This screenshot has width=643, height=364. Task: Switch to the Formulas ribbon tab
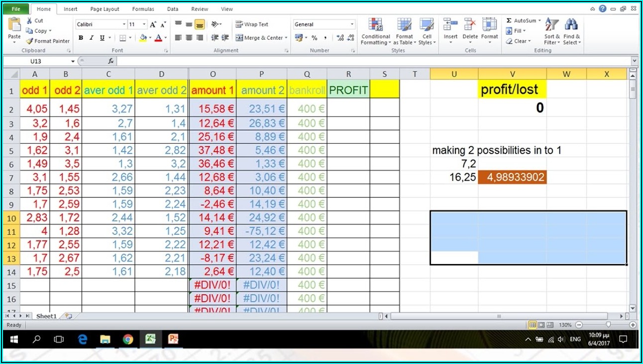tap(142, 9)
